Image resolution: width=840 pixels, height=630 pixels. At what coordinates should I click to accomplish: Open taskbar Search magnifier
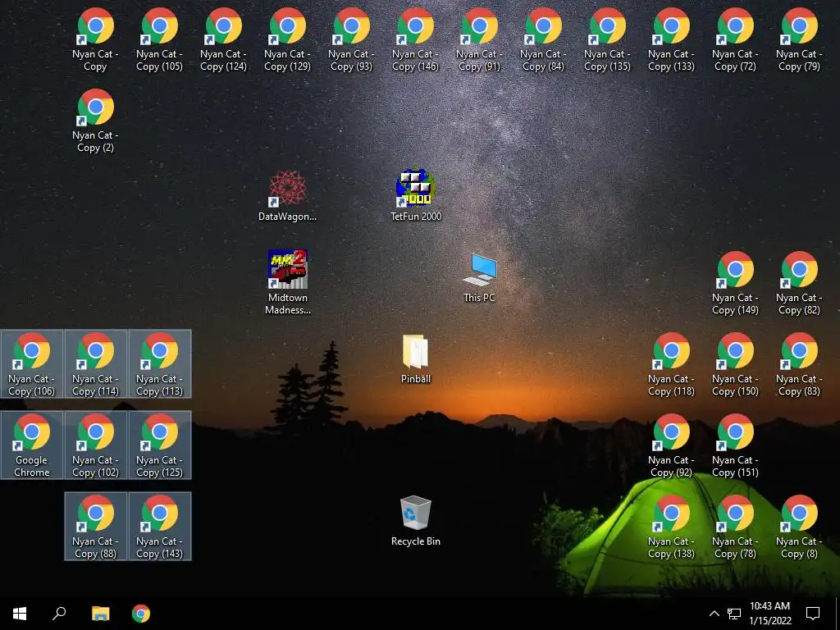(59, 614)
